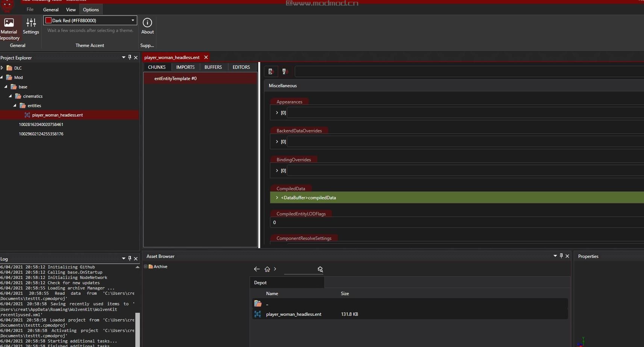This screenshot has height=347, width=644.
Task: Select file 10029602124255358176
Action: 41,134
